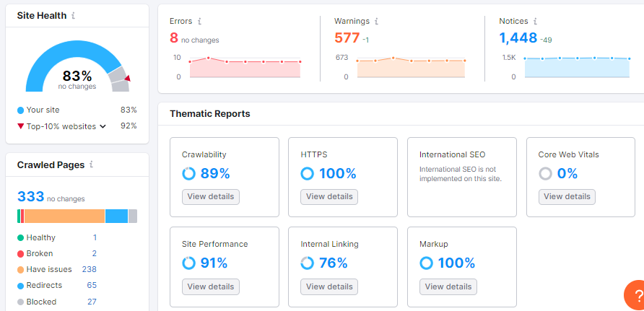Click the info icon next to Site Health
This screenshot has width=644, height=311.
[x=74, y=15]
